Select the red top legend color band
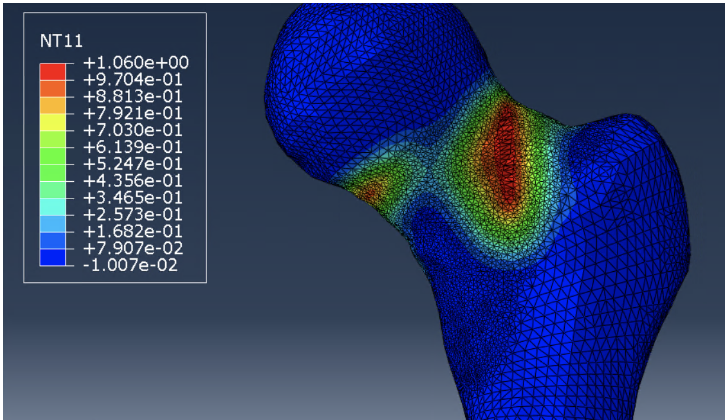The width and height of the screenshot is (726, 420). [x=53, y=71]
